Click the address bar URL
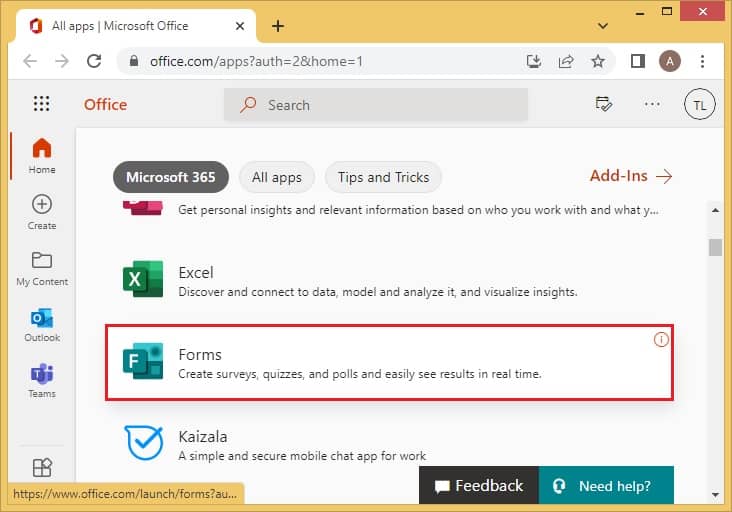 256,61
